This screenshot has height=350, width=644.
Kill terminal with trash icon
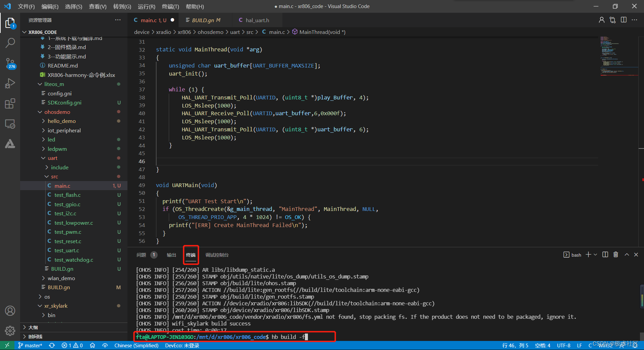tap(616, 255)
